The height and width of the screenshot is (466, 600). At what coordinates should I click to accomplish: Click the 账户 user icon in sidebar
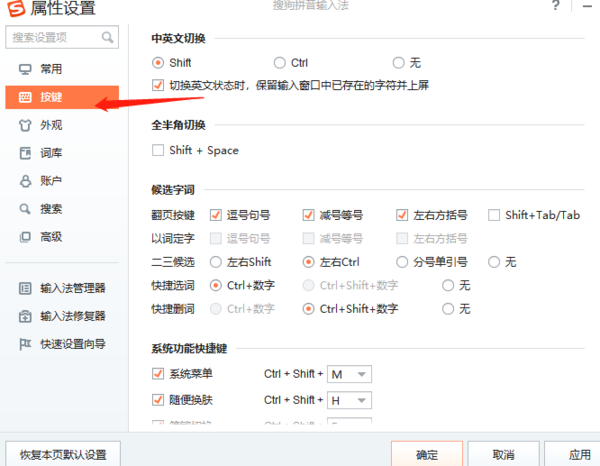click(26, 181)
